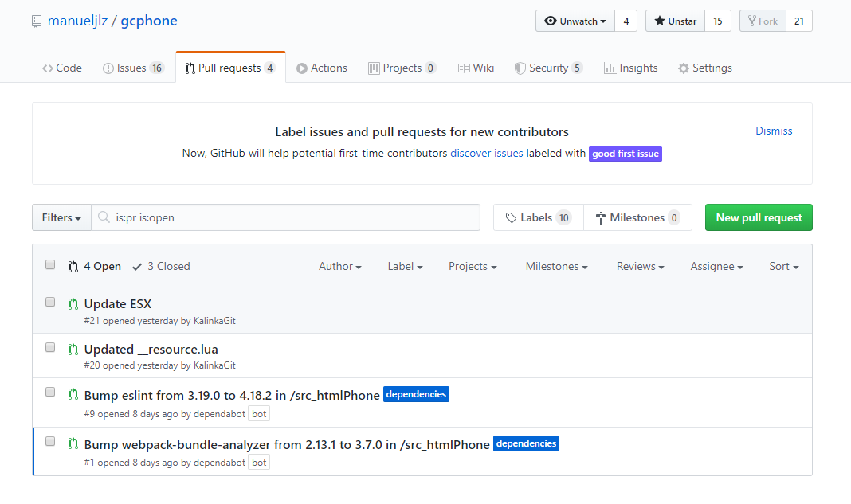Open the Projects tab
Image resolution: width=851 pixels, height=504 pixels.
coord(402,68)
